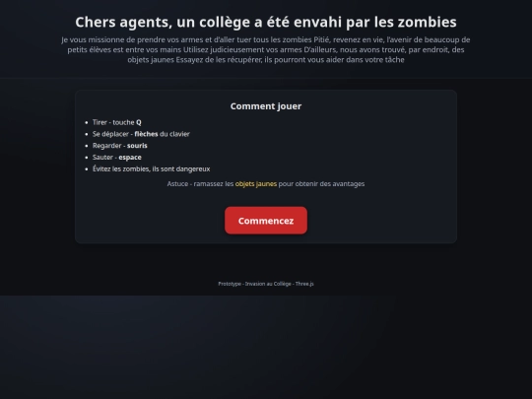Click the 'Se déplacer - flèches' instruction
Image resolution: width=532 pixels, height=399 pixels.
(x=141, y=134)
